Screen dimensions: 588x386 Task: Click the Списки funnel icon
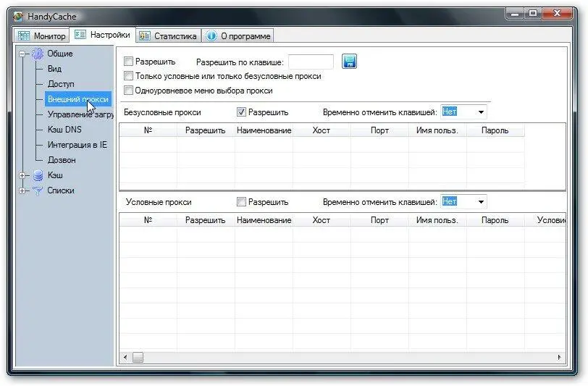click(x=38, y=190)
